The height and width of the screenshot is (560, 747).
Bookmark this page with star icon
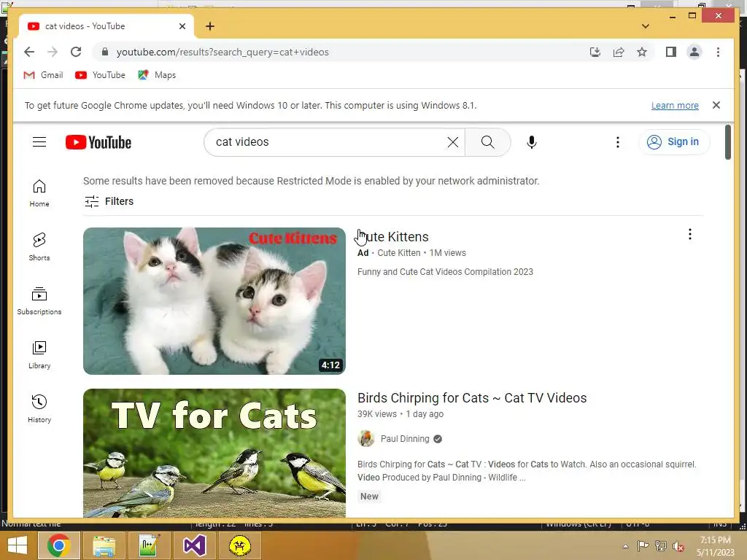pyautogui.click(x=642, y=52)
